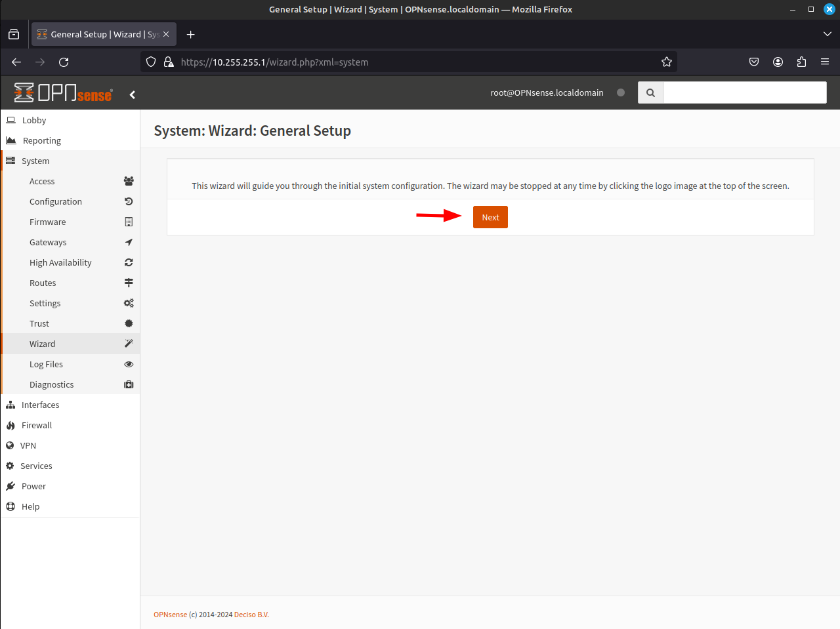Image resolution: width=840 pixels, height=629 pixels.
Task: Click the Services gear icon
Action: (10, 466)
